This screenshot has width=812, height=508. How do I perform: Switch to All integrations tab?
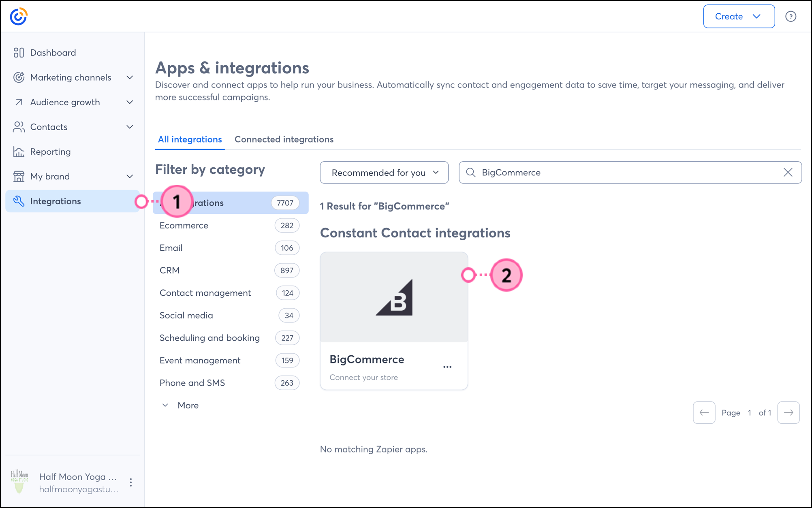[190, 139]
